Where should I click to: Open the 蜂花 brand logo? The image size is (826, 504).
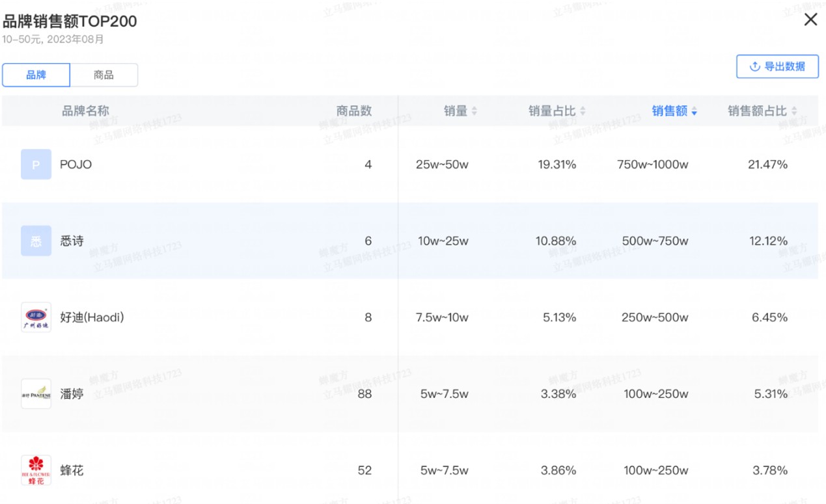point(36,470)
